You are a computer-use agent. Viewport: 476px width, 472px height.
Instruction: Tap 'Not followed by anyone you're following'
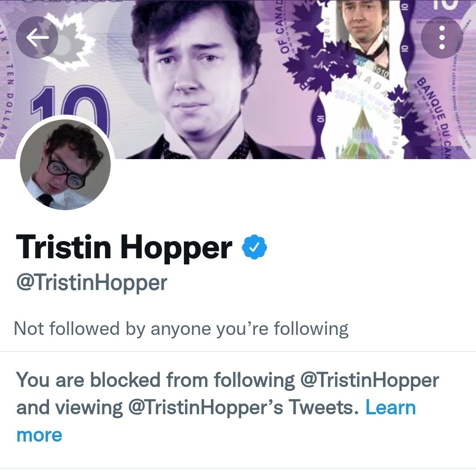coord(181,329)
